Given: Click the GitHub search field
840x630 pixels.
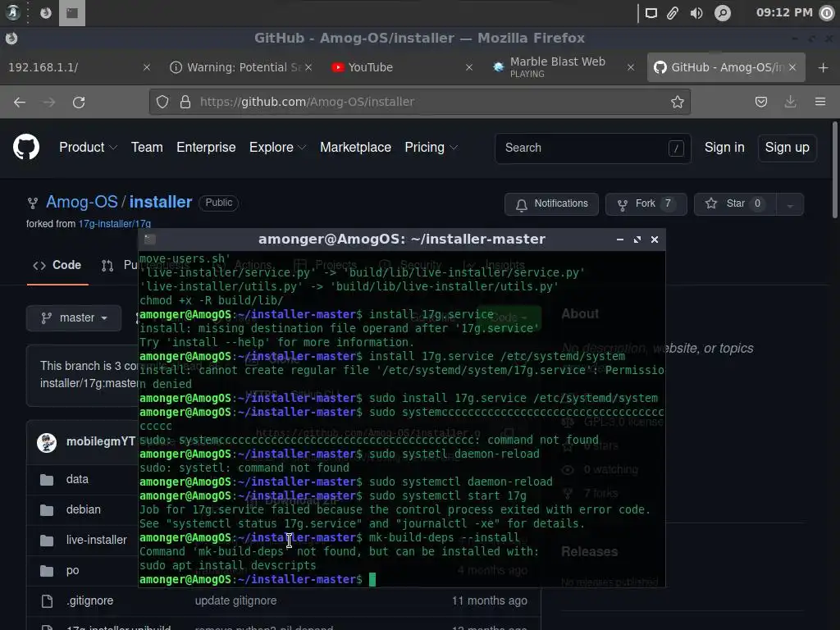Looking at the screenshot, I should (x=592, y=148).
